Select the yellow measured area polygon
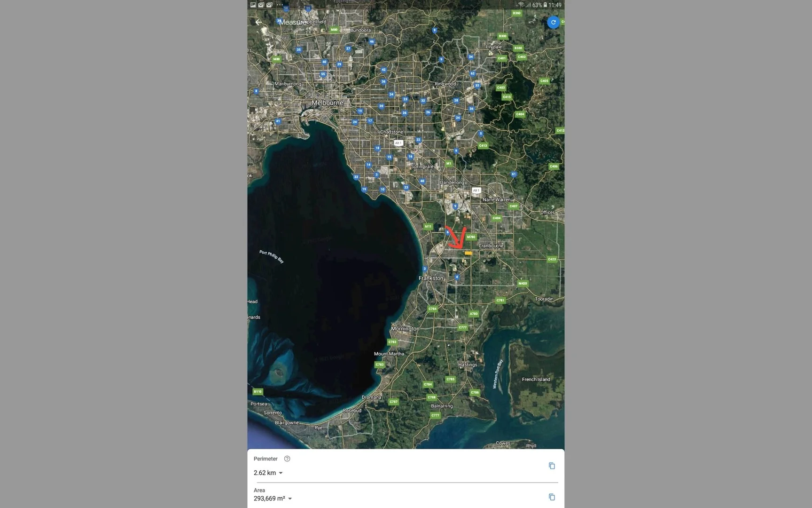 [468, 253]
